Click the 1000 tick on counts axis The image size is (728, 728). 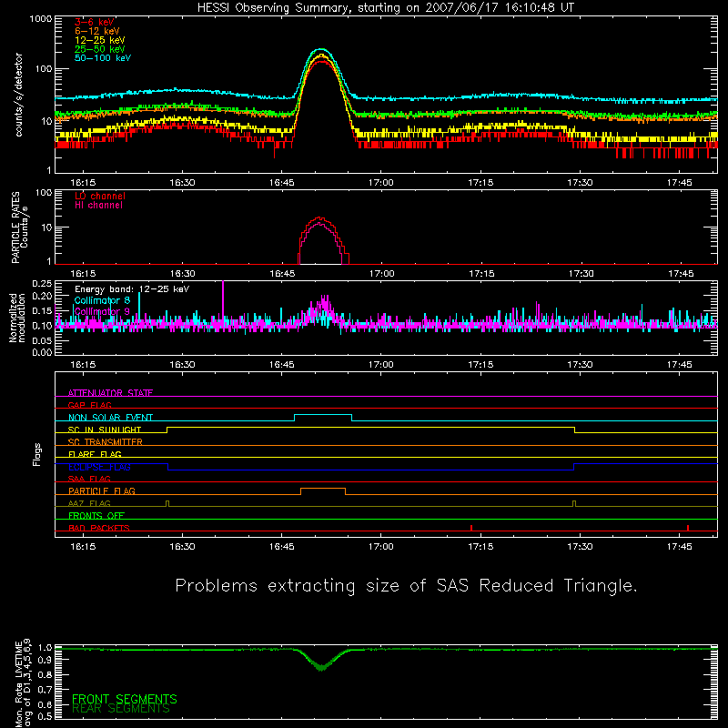click(x=41, y=19)
